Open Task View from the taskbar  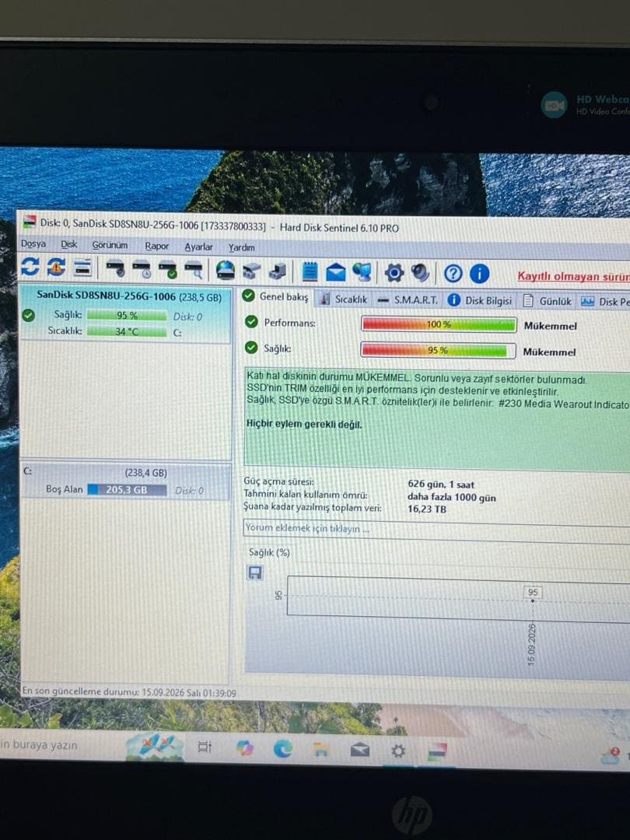204,746
